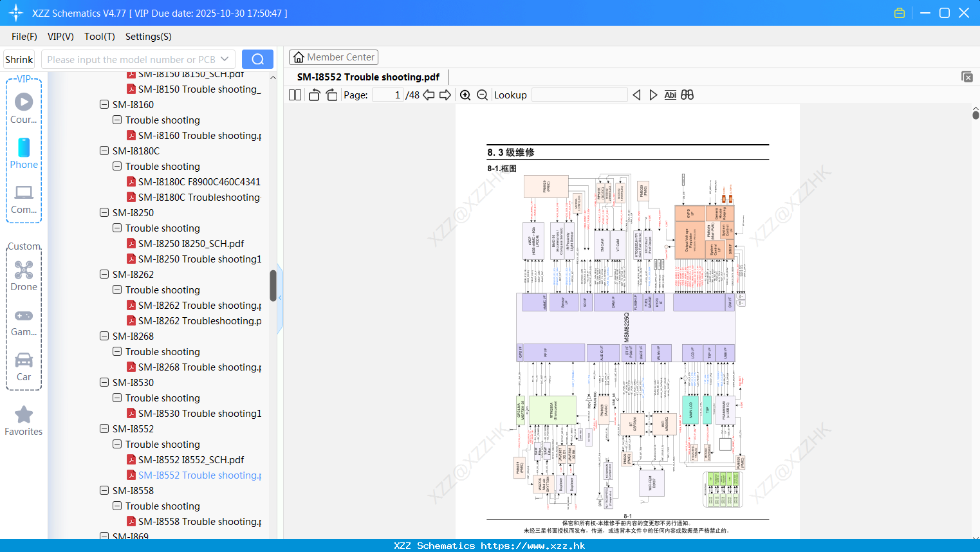Open the Tool(T) menu
The image size is (980, 552).
tap(100, 37)
